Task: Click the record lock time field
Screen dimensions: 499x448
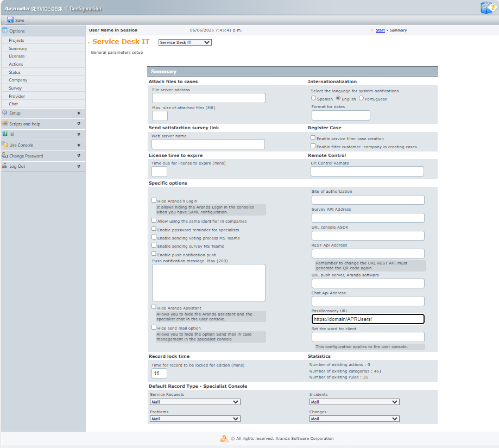Action: tap(160, 374)
